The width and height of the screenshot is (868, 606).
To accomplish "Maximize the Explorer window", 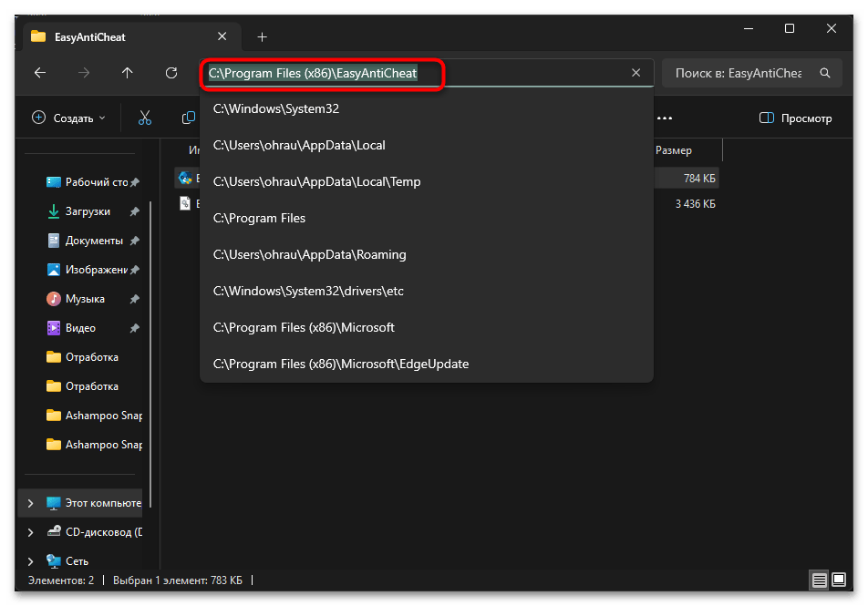I will click(790, 28).
